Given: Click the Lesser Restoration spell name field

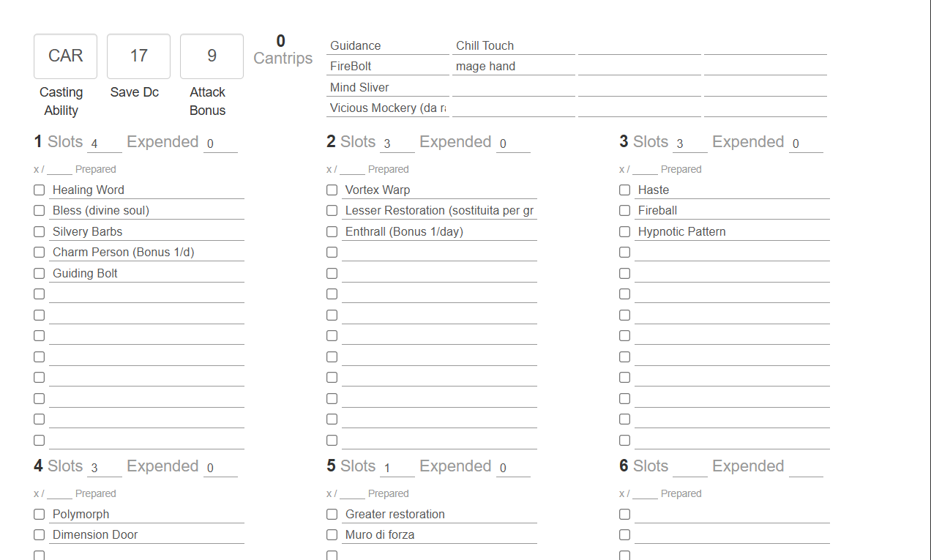Looking at the screenshot, I should pyautogui.click(x=439, y=210).
